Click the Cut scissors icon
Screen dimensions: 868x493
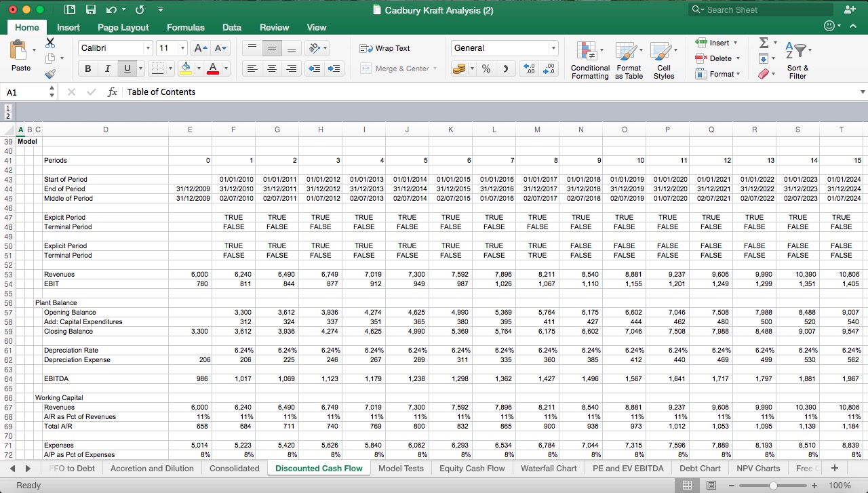50,43
